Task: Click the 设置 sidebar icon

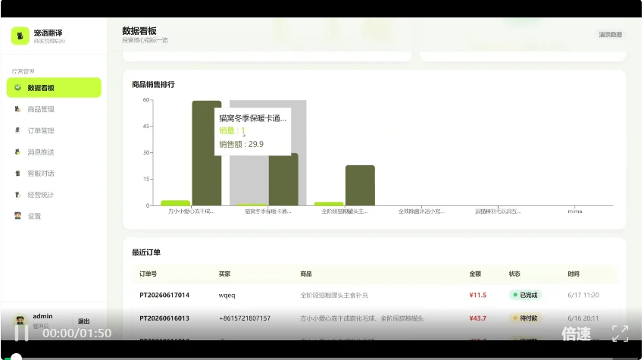Action: pyautogui.click(x=17, y=216)
